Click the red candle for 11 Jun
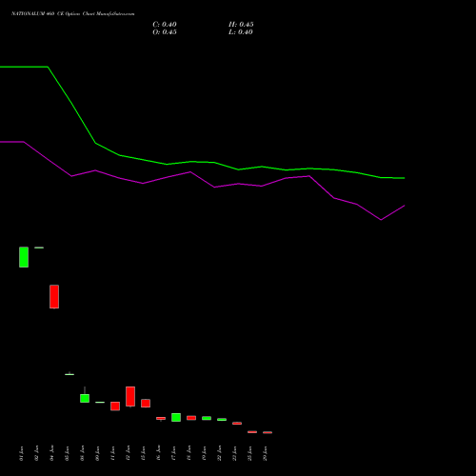This screenshot has width=476, height=476. pyautogui.click(x=115, y=407)
